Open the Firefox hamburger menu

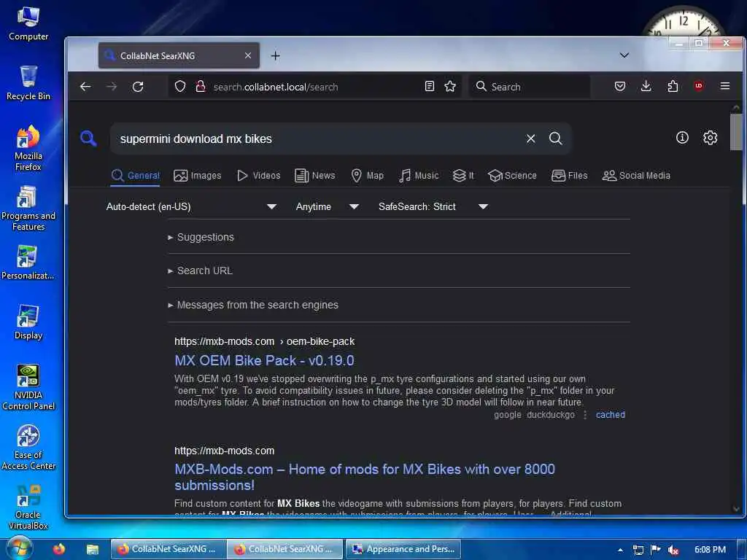725,86
